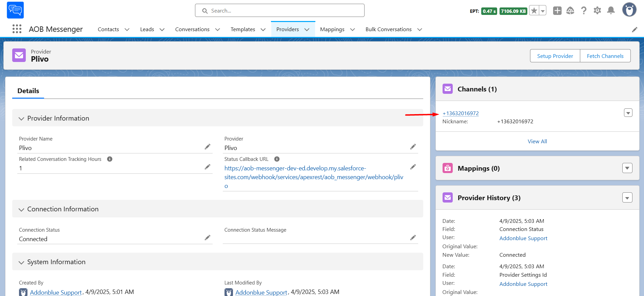Viewport: 644px width, 296px height.
Task: Open the Trailhead guidance center icon
Action: tap(570, 10)
